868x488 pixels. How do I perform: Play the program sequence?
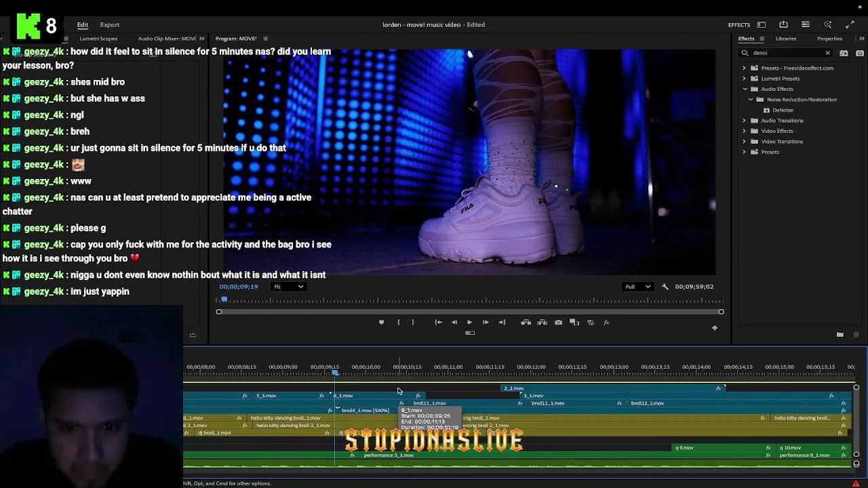click(469, 323)
